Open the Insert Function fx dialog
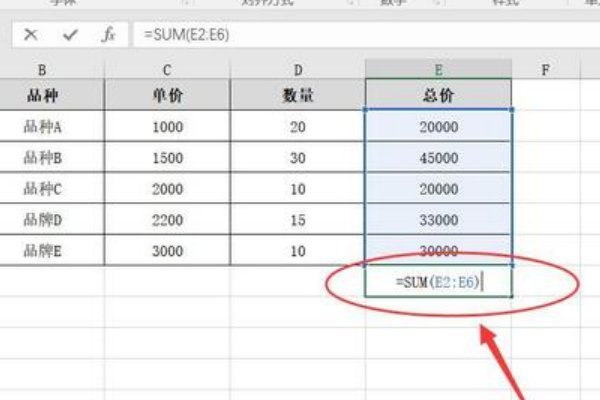This screenshot has width=600, height=400. [108, 35]
